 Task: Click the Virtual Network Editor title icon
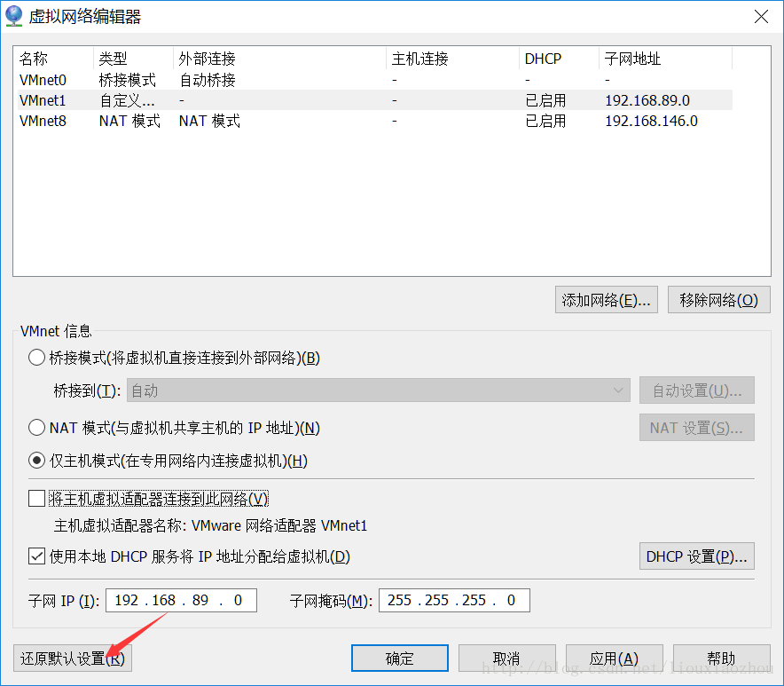click(13, 16)
